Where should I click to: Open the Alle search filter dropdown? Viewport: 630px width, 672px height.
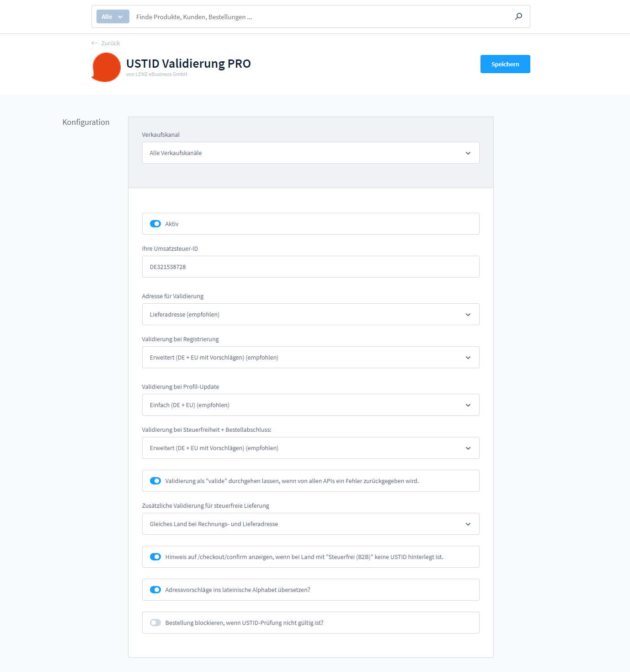[112, 16]
